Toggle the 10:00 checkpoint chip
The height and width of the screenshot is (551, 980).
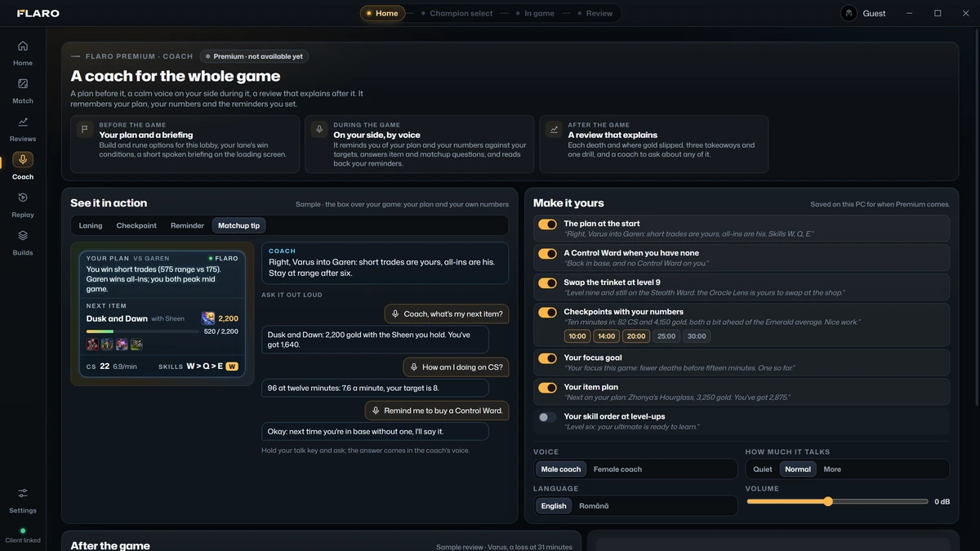pos(577,336)
